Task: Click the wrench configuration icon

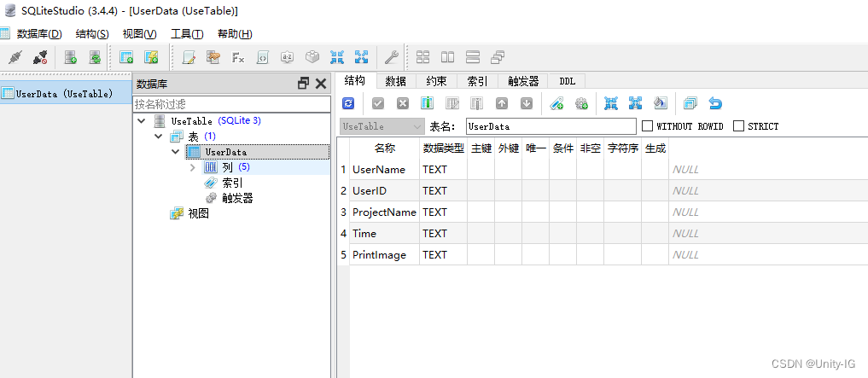Action: [391, 58]
